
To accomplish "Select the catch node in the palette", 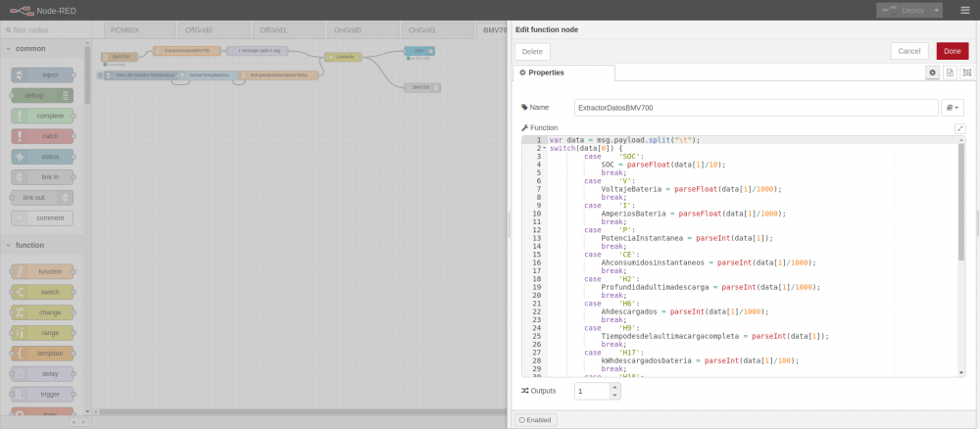I will coord(42,136).
